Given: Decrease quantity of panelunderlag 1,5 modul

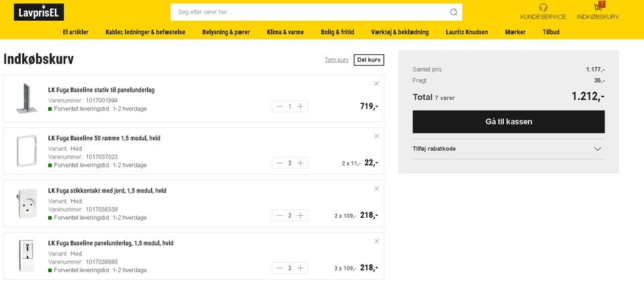Looking at the screenshot, I should pos(280,268).
